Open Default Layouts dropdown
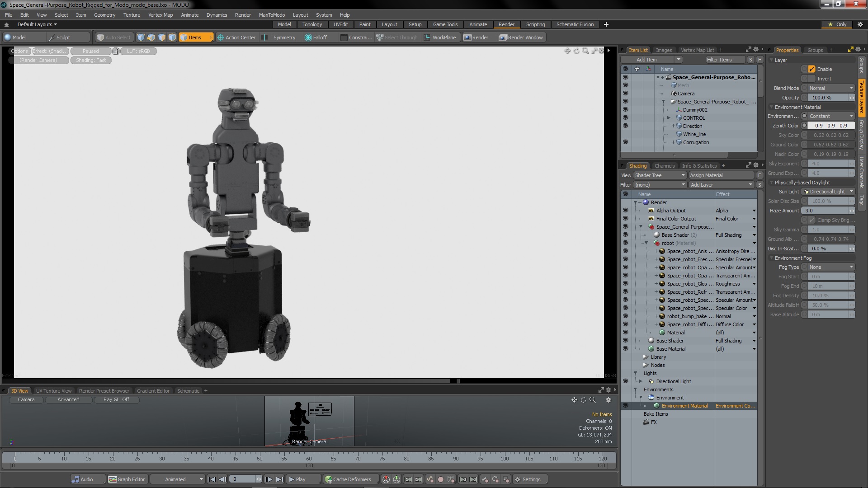The height and width of the screenshot is (488, 868). 37,24
